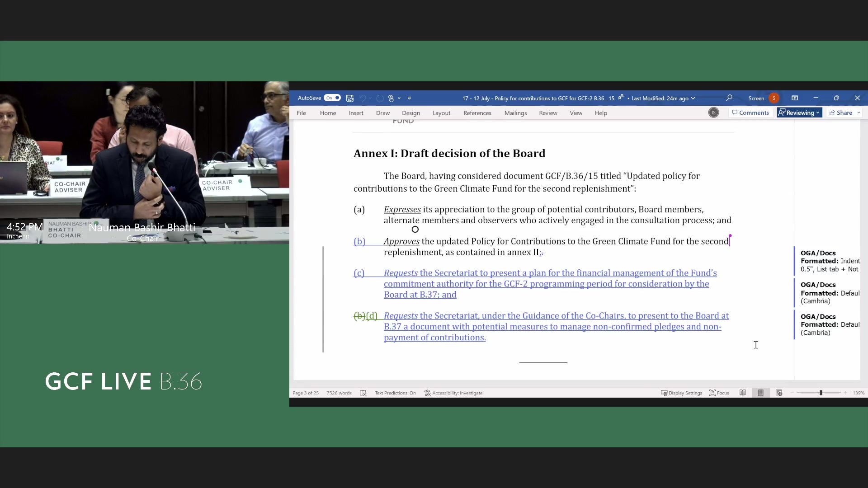868x488 pixels.
Task: Switch to the Mailings tab
Action: 515,113
